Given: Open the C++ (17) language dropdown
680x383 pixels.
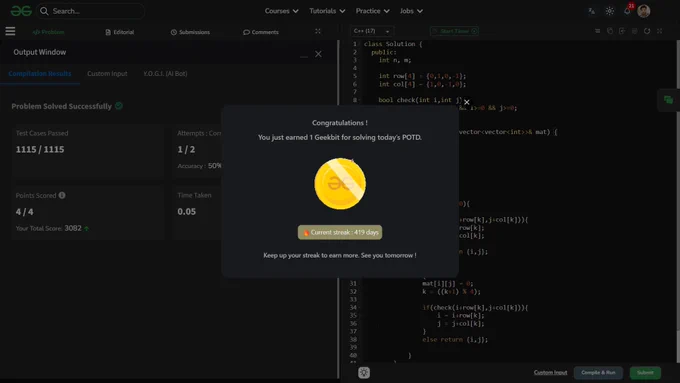Looking at the screenshot, I should click(x=372, y=31).
